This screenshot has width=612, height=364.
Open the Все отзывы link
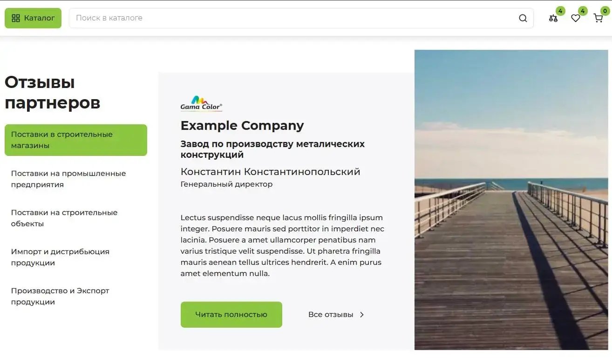[x=331, y=315]
